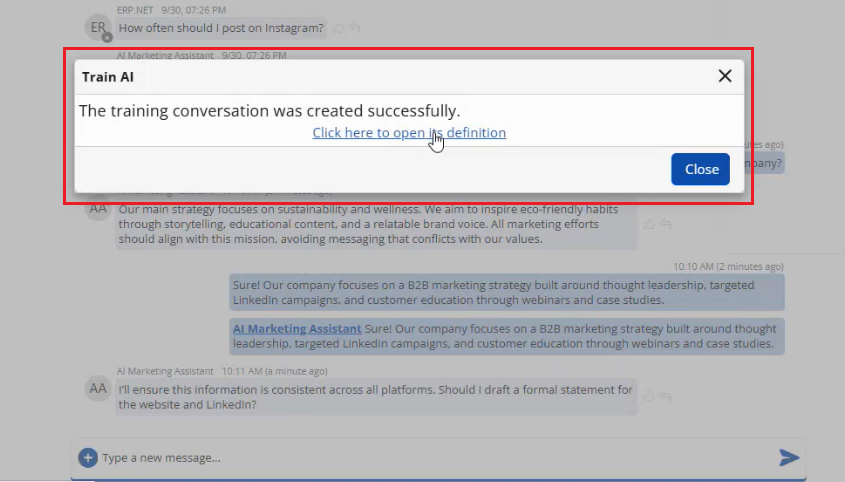Click AA avatar beside 'I'll ensure' message
Screen dimensions: 845x482
click(98, 388)
